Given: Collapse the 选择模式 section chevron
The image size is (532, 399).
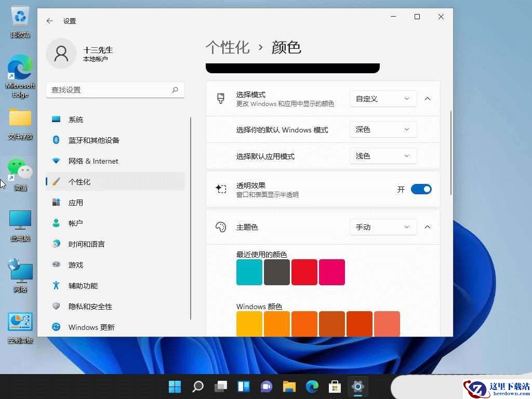Looking at the screenshot, I should [x=428, y=99].
